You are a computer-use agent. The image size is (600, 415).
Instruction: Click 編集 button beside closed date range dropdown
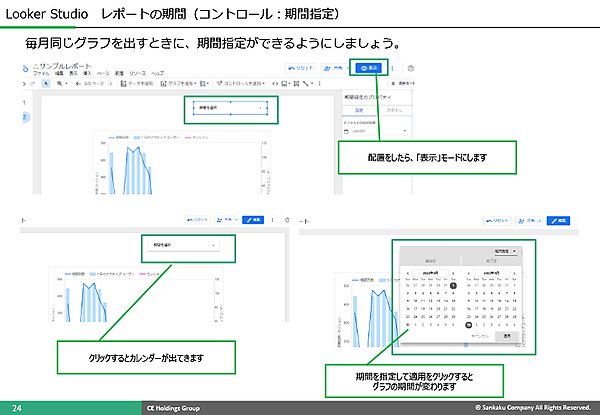pyautogui.click(x=253, y=220)
